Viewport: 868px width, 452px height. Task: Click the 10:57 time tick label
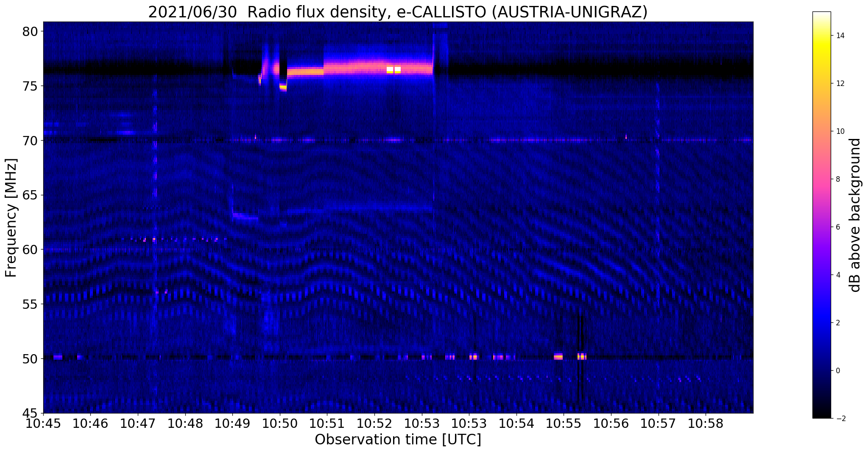(659, 424)
